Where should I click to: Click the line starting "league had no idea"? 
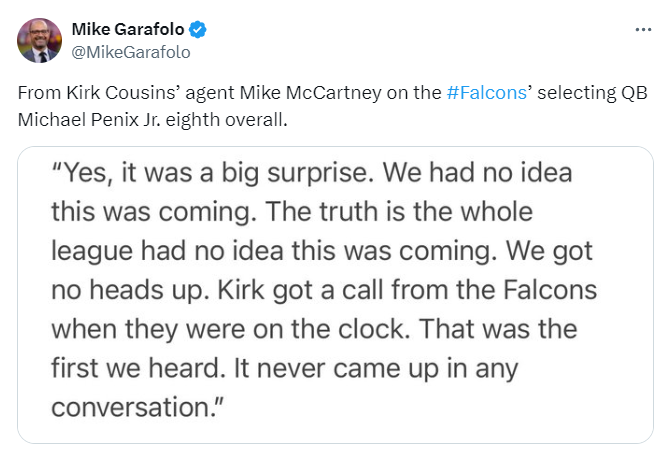pos(322,251)
